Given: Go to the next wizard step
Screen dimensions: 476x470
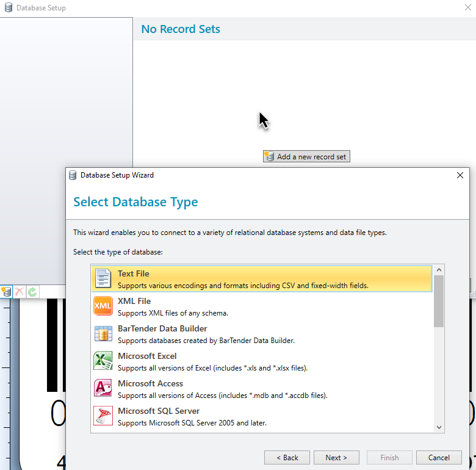Looking at the screenshot, I should point(336,458).
